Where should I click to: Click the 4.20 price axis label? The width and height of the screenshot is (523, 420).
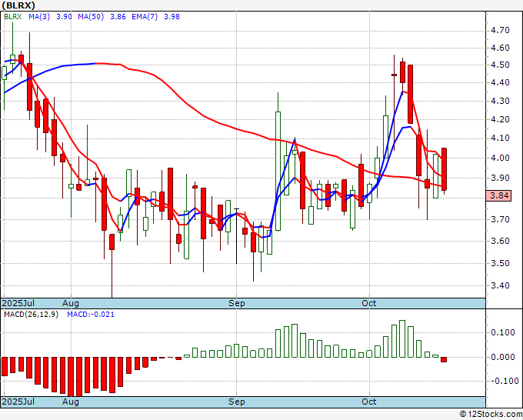[500, 119]
